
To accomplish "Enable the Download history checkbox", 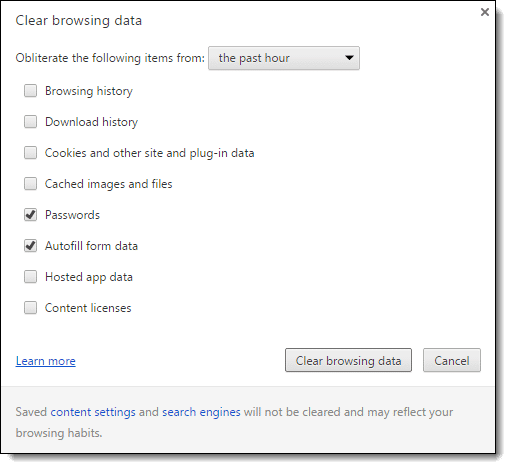I will (x=30, y=122).
